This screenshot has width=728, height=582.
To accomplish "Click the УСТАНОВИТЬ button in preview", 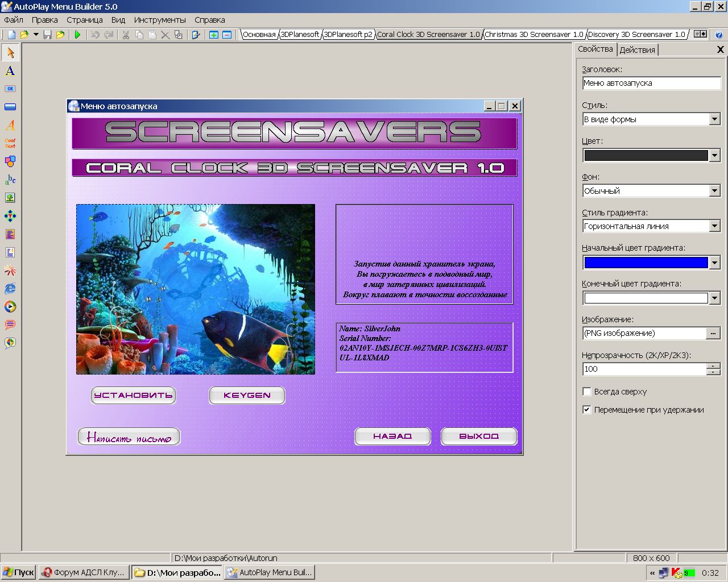I will coord(133,396).
